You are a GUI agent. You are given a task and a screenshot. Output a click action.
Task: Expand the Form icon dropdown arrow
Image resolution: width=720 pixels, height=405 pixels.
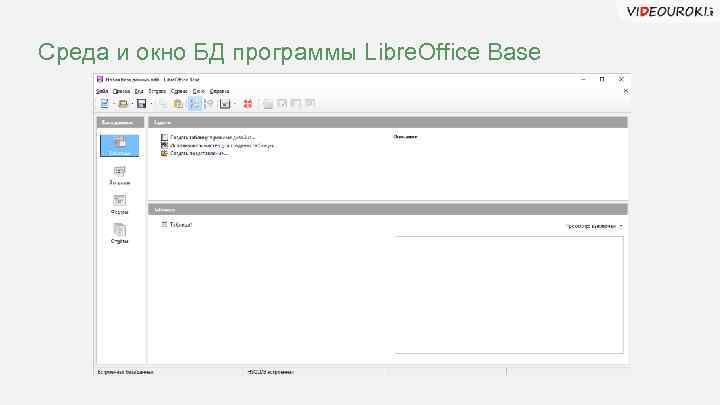pyautogui.click(x=235, y=104)
